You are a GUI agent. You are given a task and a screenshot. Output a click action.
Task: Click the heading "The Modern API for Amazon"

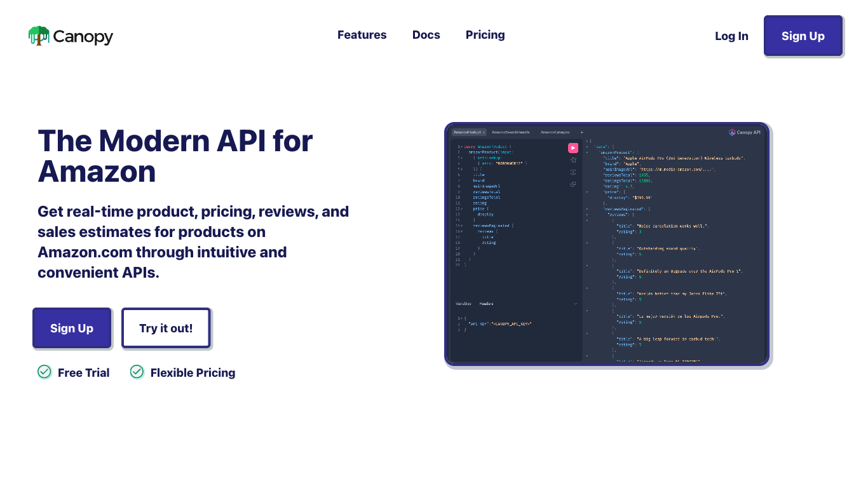tap(175, 156)
